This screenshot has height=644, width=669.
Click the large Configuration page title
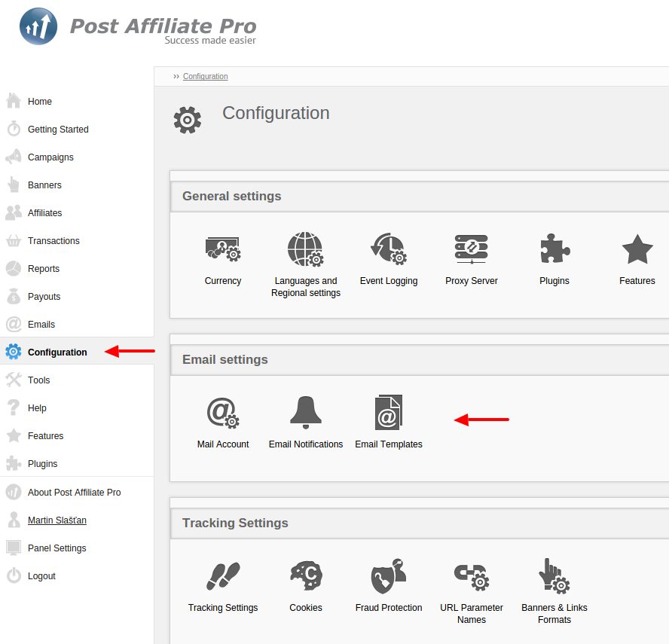click(x=276, y=113)
